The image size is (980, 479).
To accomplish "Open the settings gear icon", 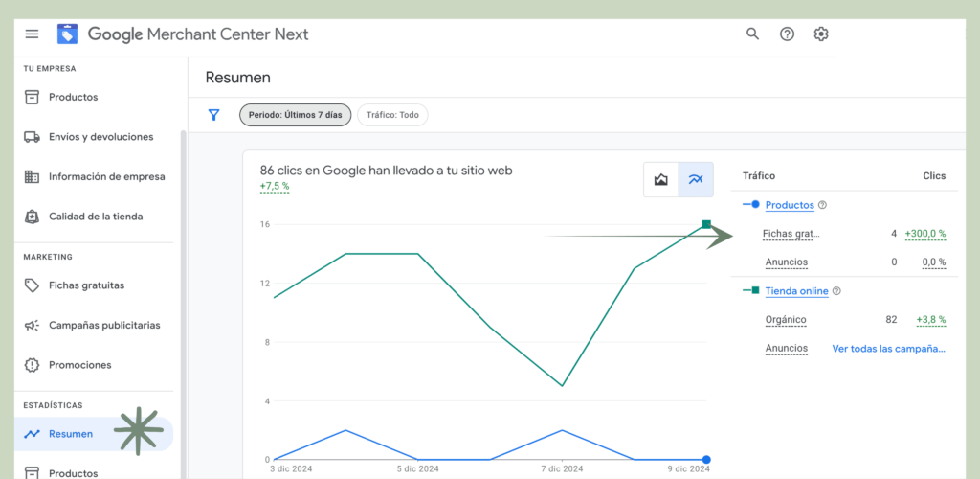I will coord(820,34).
